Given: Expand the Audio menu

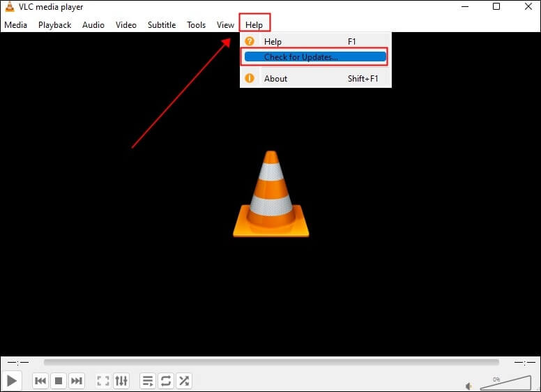Looking at the screenshot, I should [93, 25].
